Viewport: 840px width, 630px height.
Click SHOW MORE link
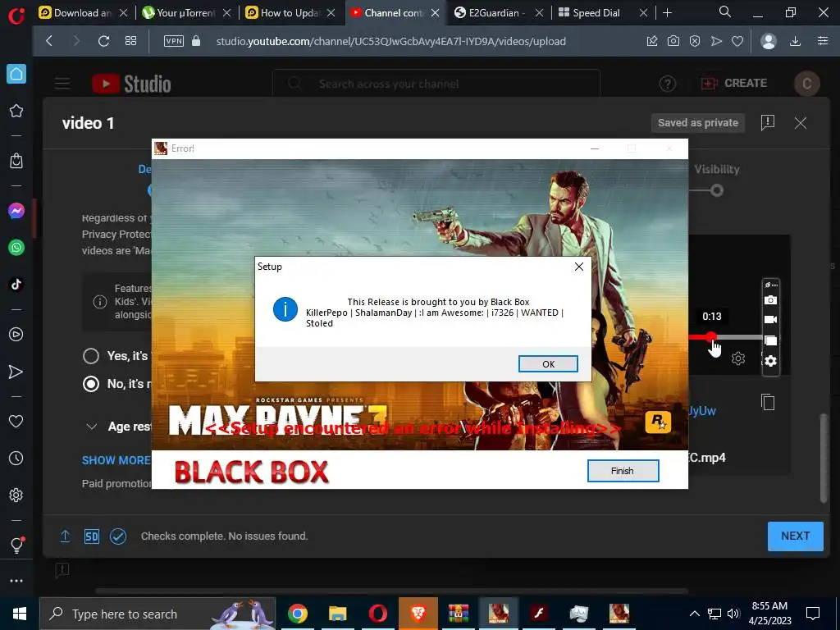click(x=116, y=460)
